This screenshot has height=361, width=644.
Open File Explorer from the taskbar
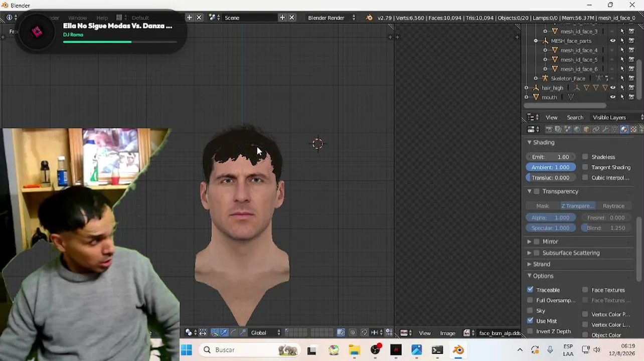point(354,350)
